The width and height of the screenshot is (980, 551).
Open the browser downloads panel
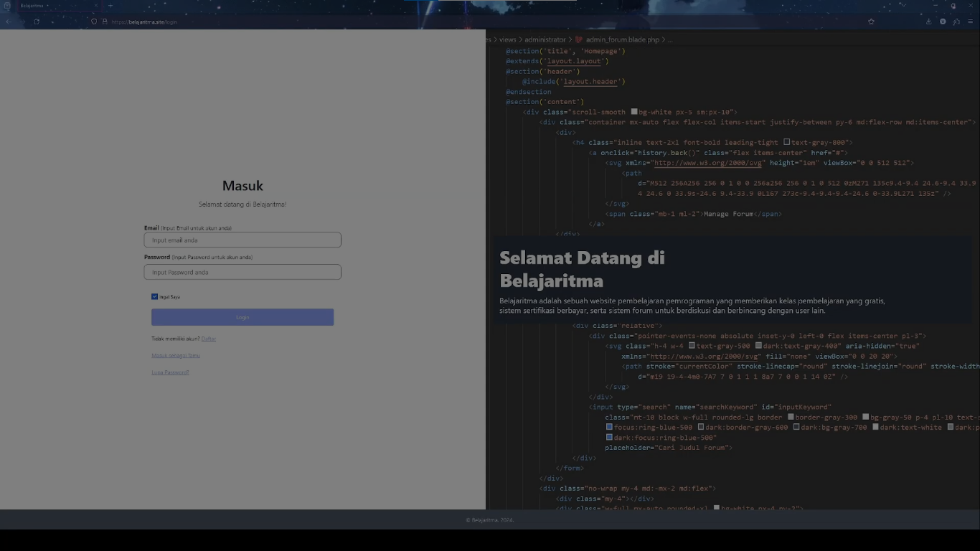pos(929,22)
